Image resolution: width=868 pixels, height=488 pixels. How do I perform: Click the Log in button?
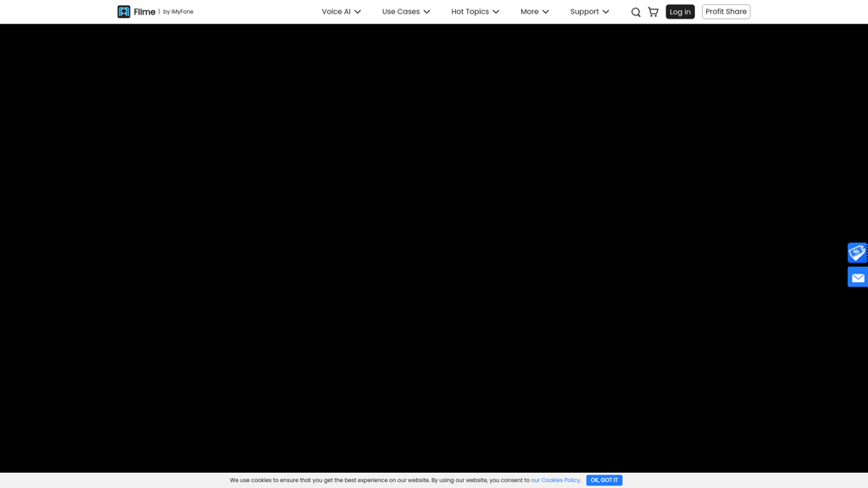click(680, 12)
